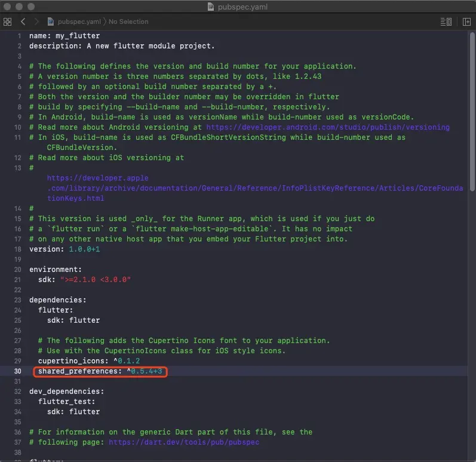476x462 pixels.
Task: Click line number 30 in gutter
Action: 17,371
